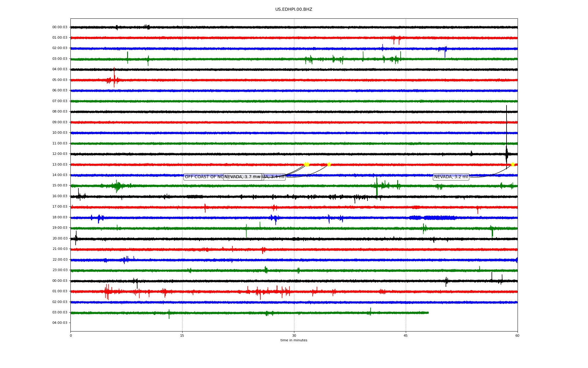Click the x-axis tick label 30
Viewport: 588px width, 368px height.
(294, 335)
